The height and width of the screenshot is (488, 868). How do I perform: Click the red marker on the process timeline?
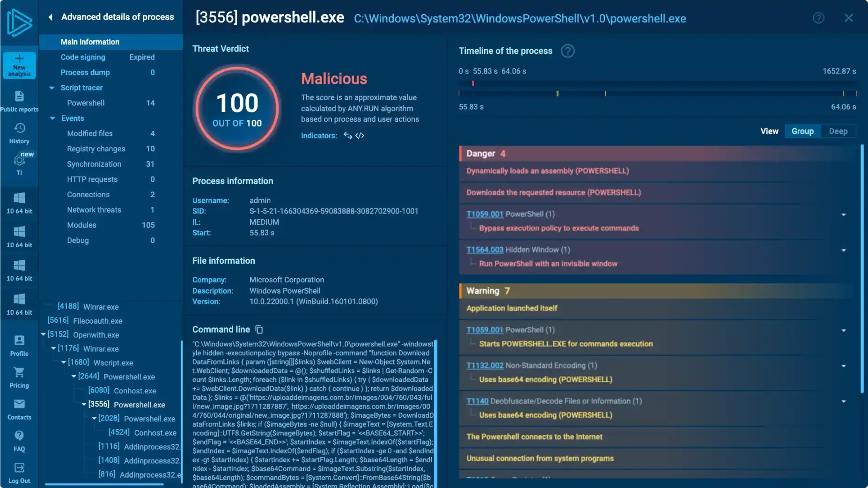click(x=473, y=83)
